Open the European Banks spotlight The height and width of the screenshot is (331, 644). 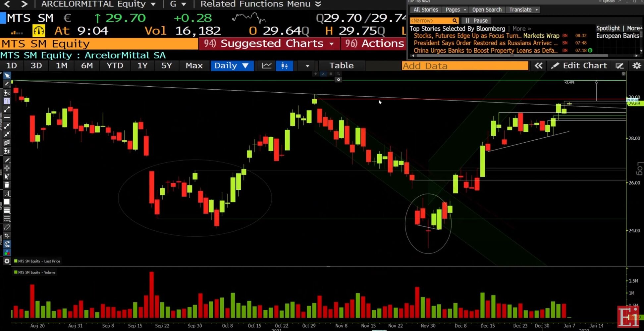click(x=617, y=36)
